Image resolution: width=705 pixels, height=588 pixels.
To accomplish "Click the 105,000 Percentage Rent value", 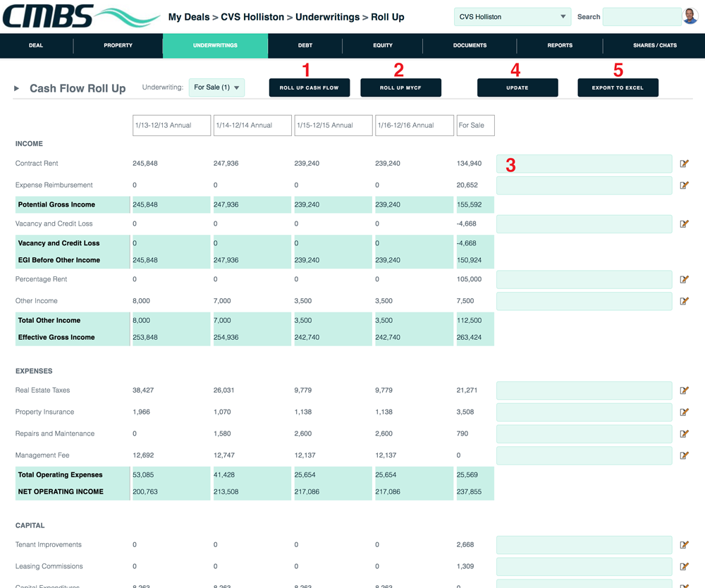I will 469,279.
